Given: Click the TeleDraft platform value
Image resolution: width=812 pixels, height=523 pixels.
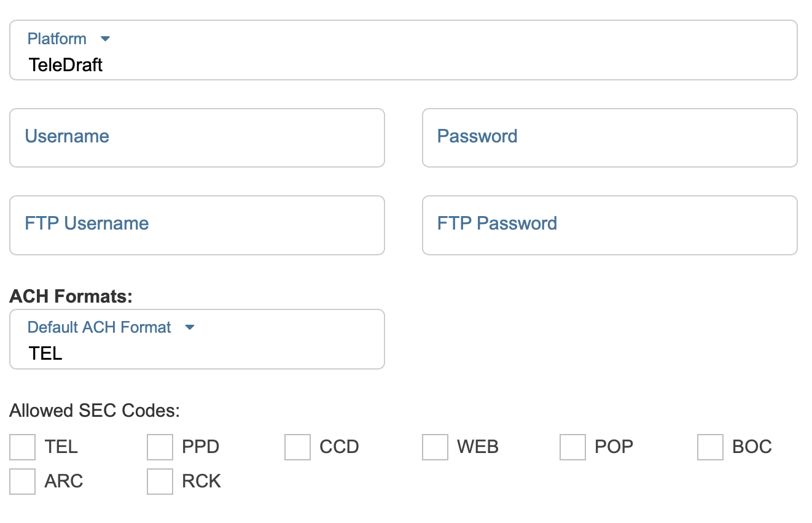Looking at the screenshot, I should (x=66, y=64).
